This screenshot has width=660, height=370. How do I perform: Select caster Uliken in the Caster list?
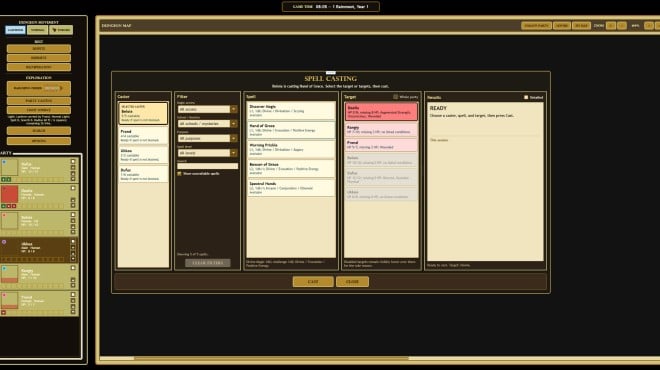point(143,154)
